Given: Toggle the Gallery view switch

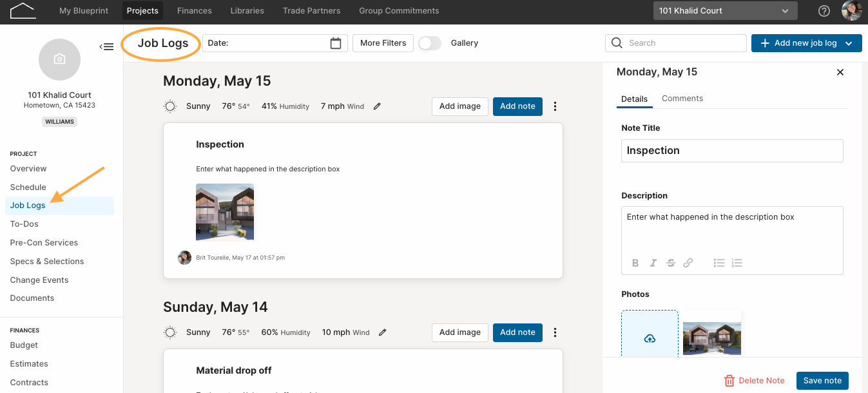Looking at the screenshot, I should pyautogui.click(x=430, y=43).
